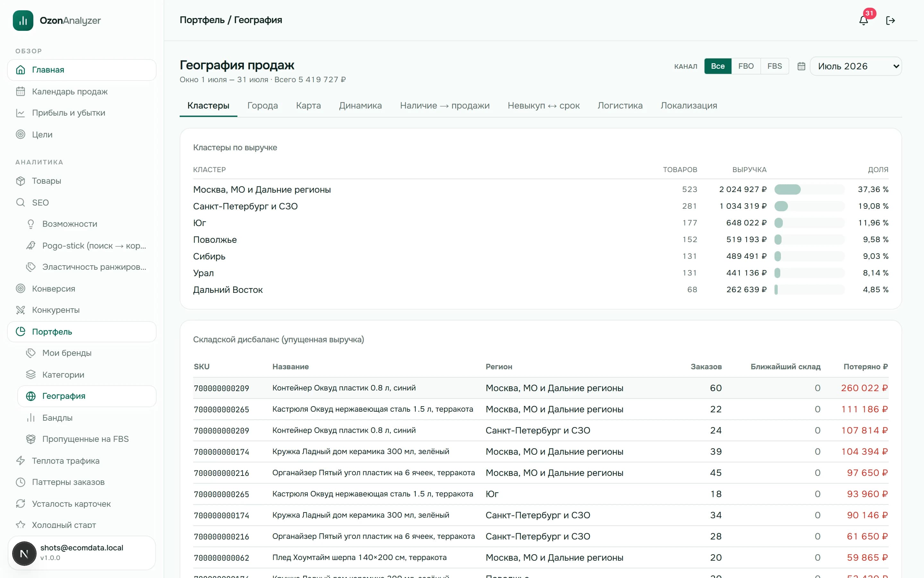Open Мои бренды in Портфель section
The width and height of the screenshot is (924, 578).
[x=87, y=353]
